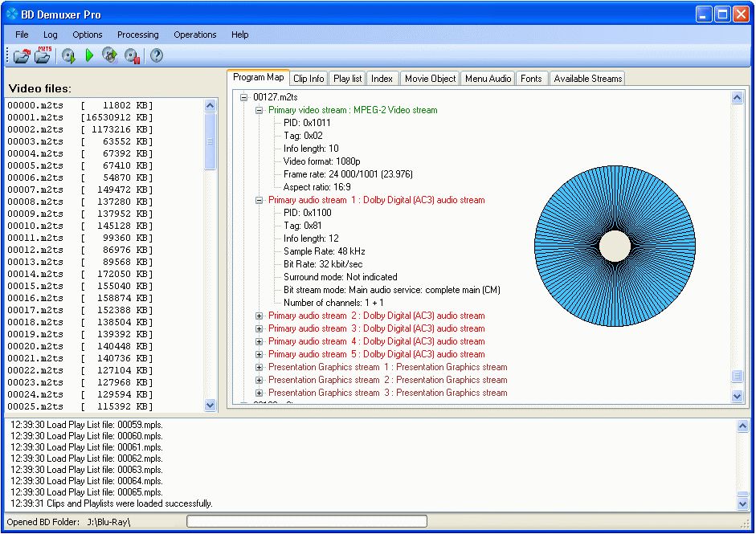Screen dimensions: 756x534
Task: Click the open BD folder toolbar icon
Action: click(22, 56)
